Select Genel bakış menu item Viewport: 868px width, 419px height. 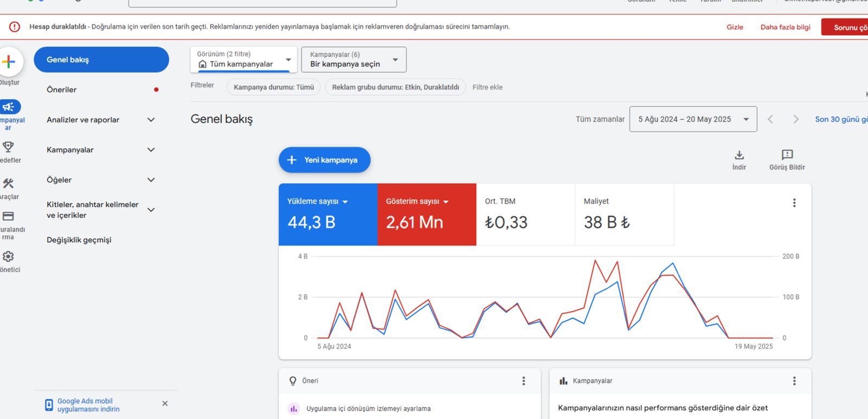101,60
